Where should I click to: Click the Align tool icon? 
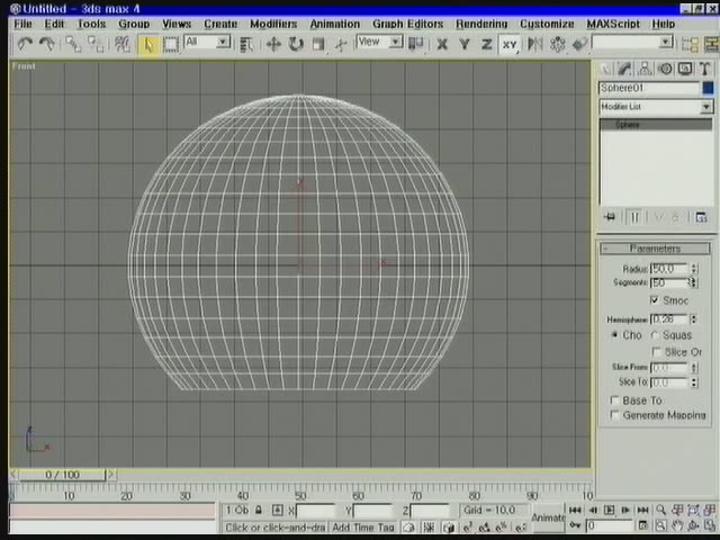[580, 45]
